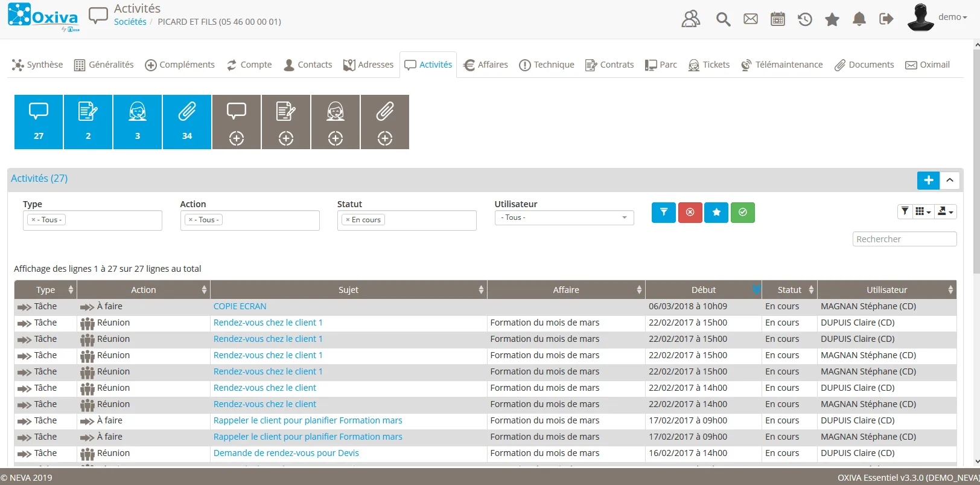Click the small funnel table tool icon
Screen dimensions: 980x485
point(905,211)
